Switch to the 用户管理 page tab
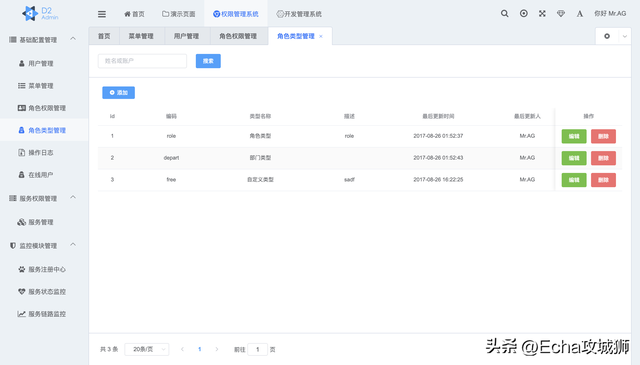The height and width of the screenshot is (365, 640). (187, 36)
